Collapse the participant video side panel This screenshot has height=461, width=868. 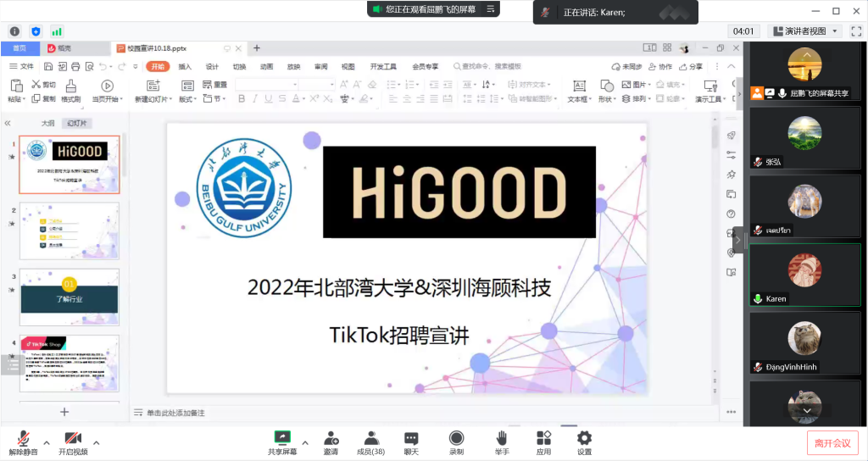point(737,240)
